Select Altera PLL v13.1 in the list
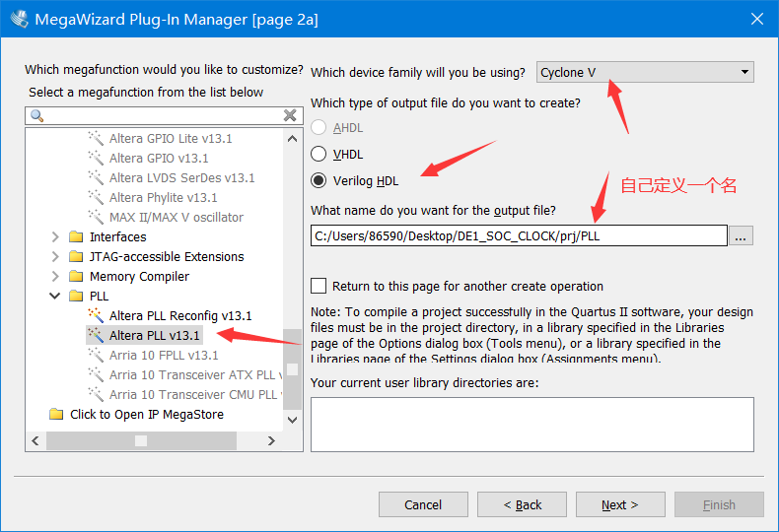779x532 pixels. 155,336
